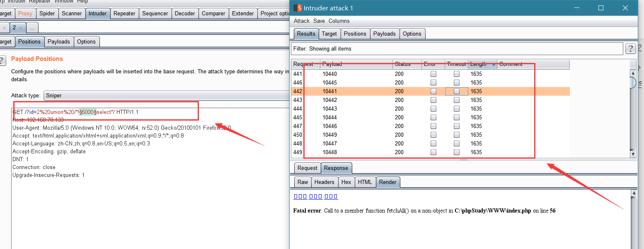The height and width of the screenshot is (249, 644).
Task: Click the §5000§ payload marker in the request
Action: (x=88, y=112)
